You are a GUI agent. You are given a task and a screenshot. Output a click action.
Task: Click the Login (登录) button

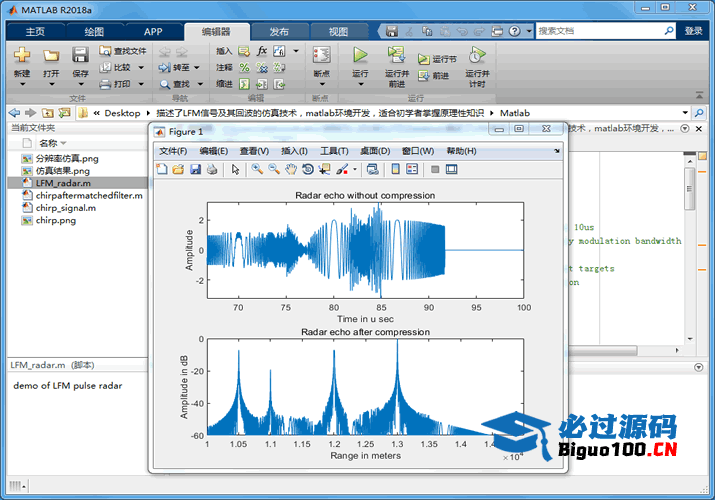click(693, 31)
